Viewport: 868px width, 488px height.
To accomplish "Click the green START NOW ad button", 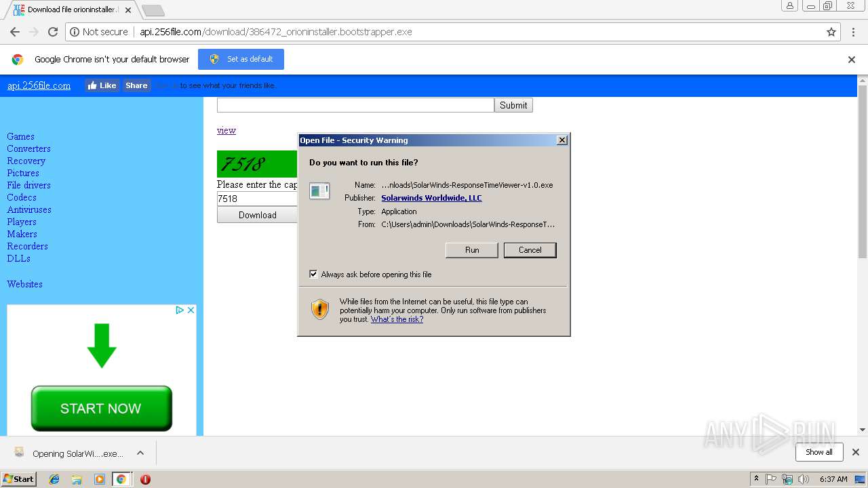I will [102, 408].
